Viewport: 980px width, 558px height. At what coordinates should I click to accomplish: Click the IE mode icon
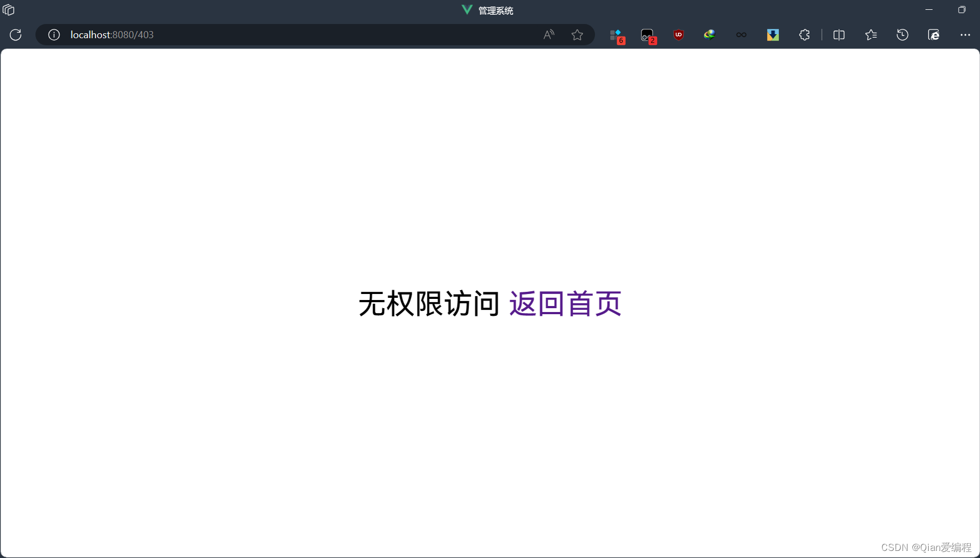click(934, 35)
